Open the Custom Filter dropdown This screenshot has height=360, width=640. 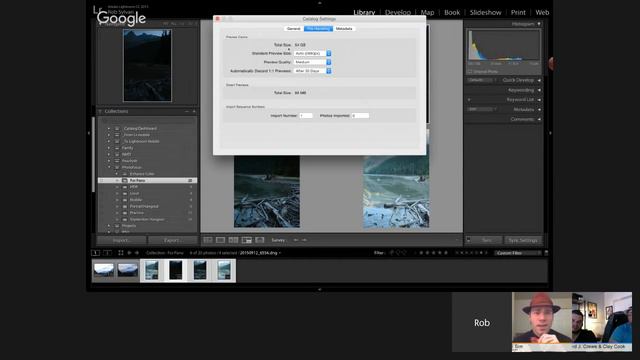(518, 253)
